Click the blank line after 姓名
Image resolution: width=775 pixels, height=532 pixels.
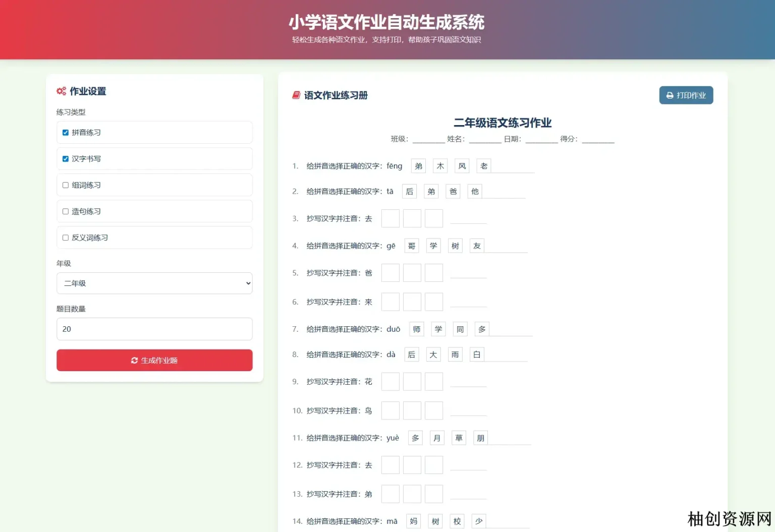point(483,141)
